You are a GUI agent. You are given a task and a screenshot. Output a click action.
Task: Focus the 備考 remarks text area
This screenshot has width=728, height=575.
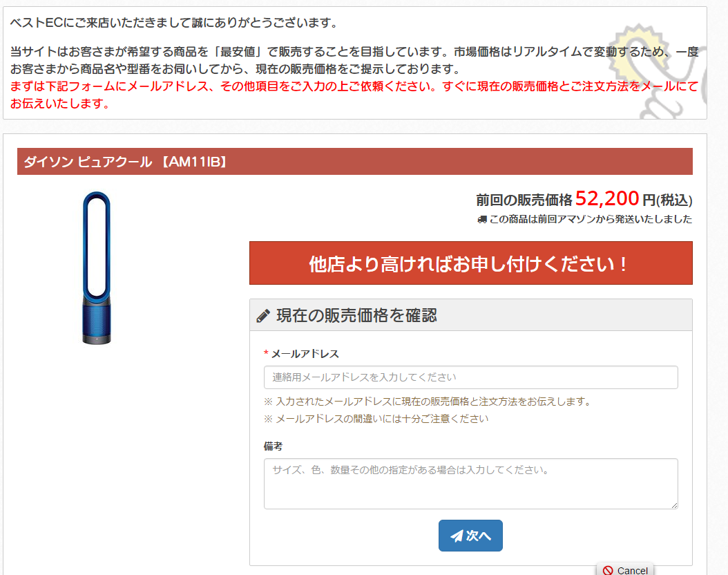471,484
